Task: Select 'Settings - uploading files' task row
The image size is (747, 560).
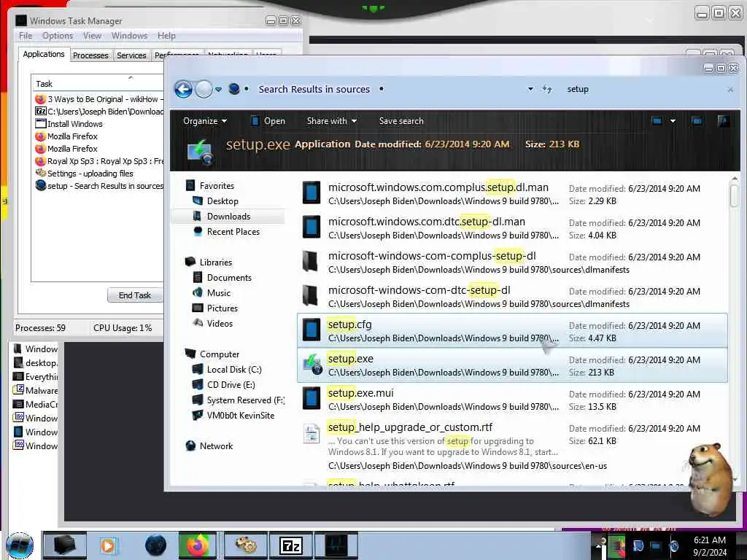Action: tap(99, 174)
